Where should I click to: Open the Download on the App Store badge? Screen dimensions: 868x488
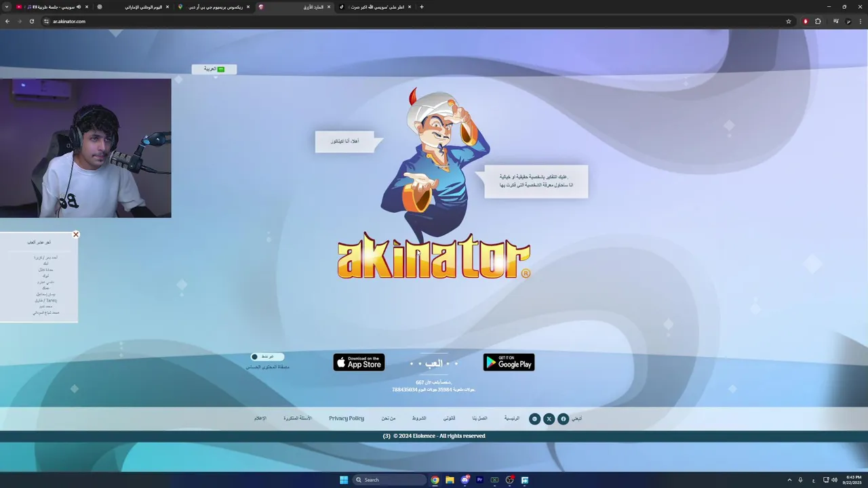[359, 362]
